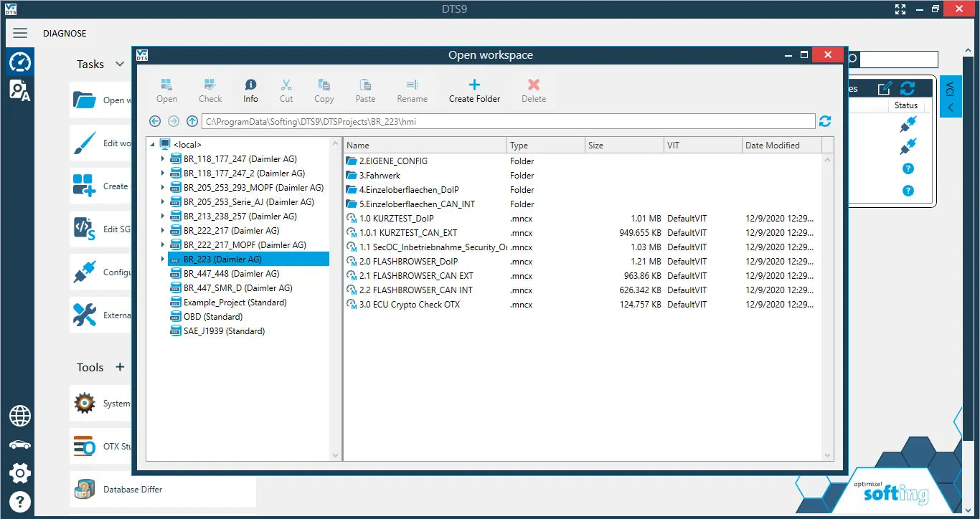Open Database Differ tool
980x519 pixels.
point(133,490)
